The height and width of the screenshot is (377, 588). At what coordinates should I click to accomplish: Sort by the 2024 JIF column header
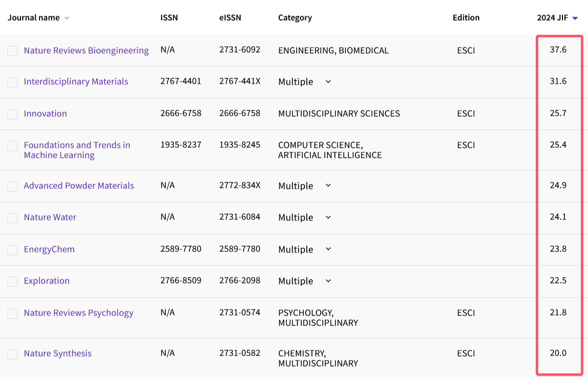click(x=552, y=18)
